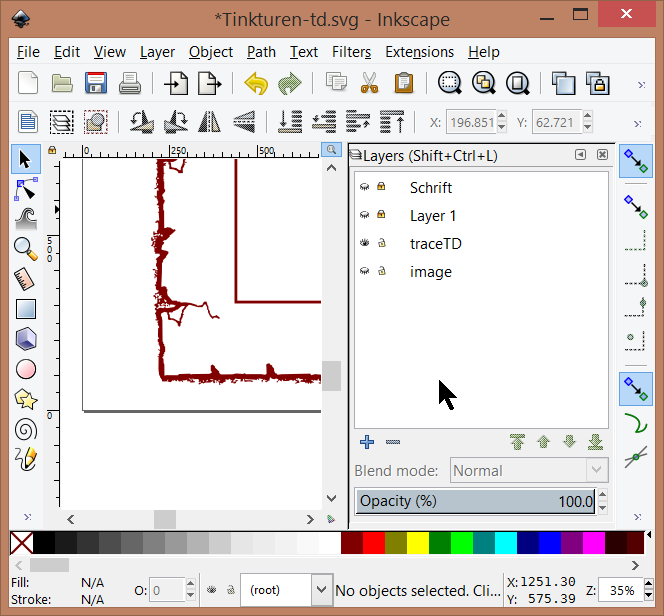This screenshot has height=616, width=664.
Task: Click the Undo arrow icon
Action: tap(256, 83)
